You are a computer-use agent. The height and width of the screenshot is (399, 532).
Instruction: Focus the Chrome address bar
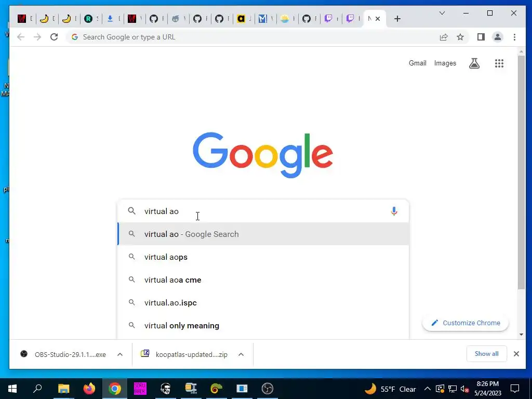(x=251, y=37)
